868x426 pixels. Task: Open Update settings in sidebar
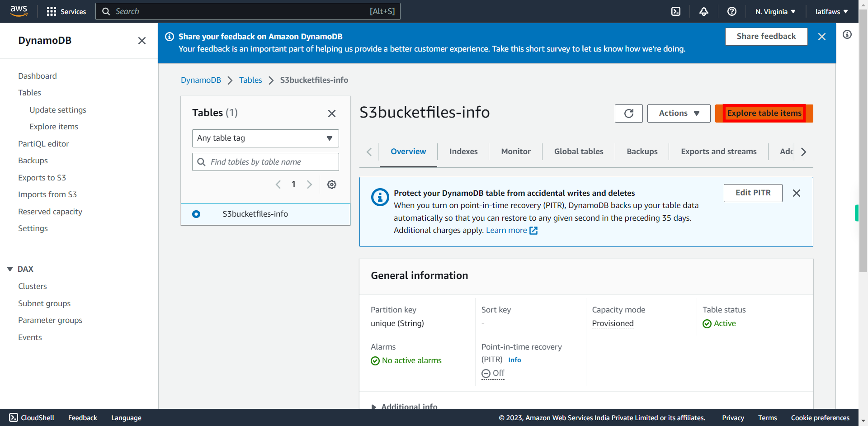coord(58,110)
